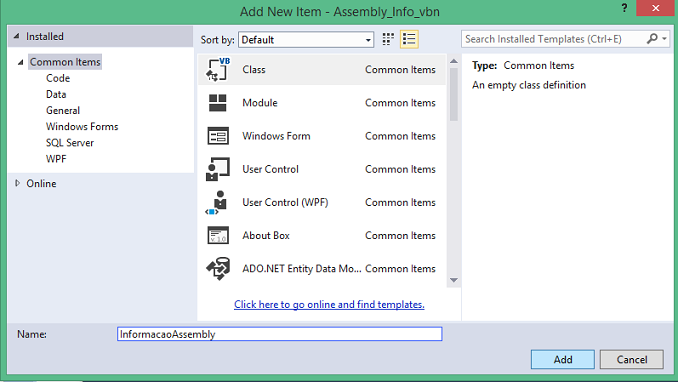This screenshot has height=382, width=678.
Task: Open the Sort by Default dropdown
Action: 306,40
